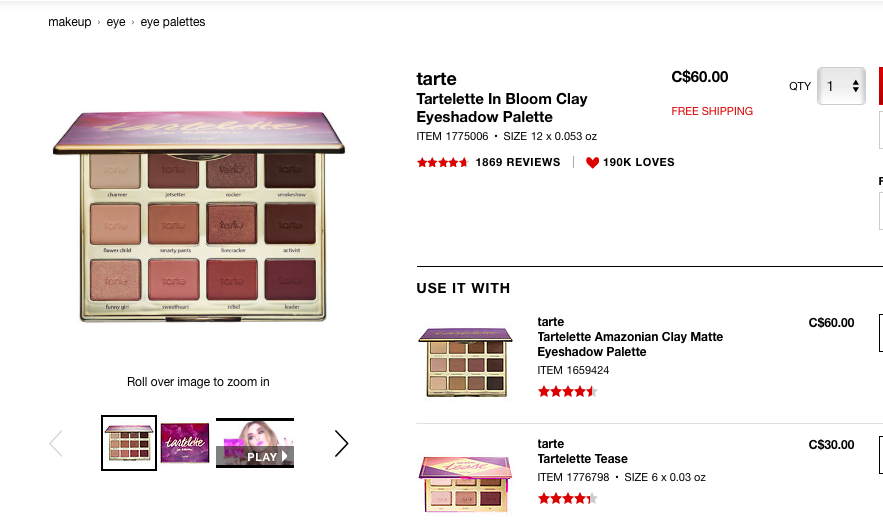
Task: Click the product star rating
Action: point(442,162)
